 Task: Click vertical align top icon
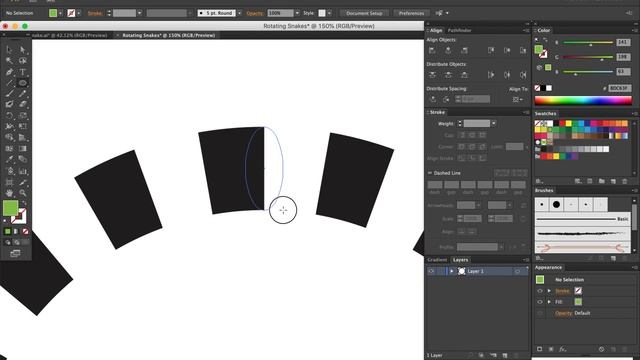491,50
